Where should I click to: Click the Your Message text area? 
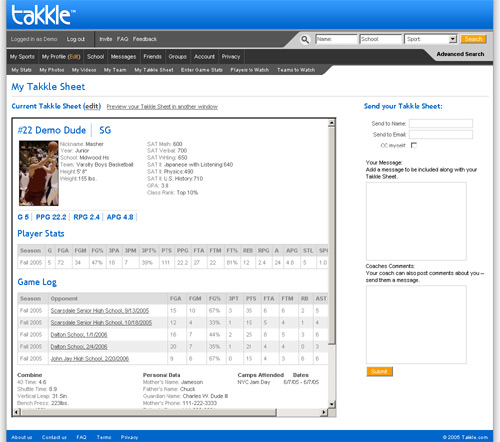point(416,221)
